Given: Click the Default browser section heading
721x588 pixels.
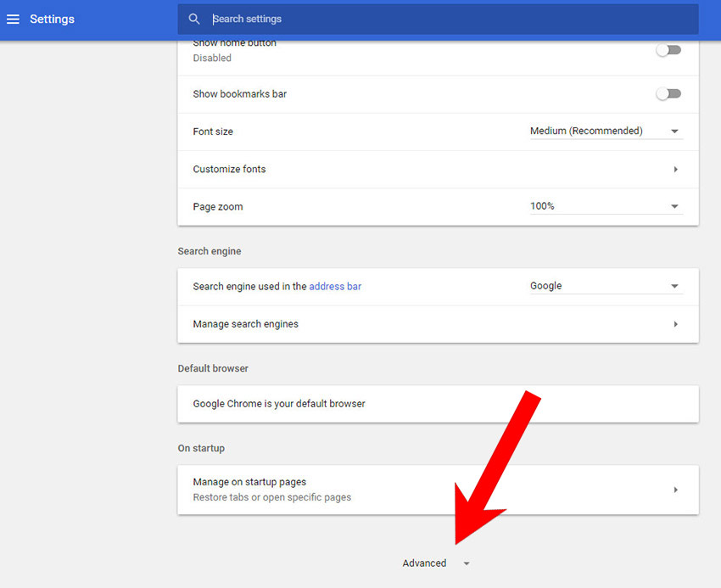Looking at the screenshot, I should coord(213,368).
